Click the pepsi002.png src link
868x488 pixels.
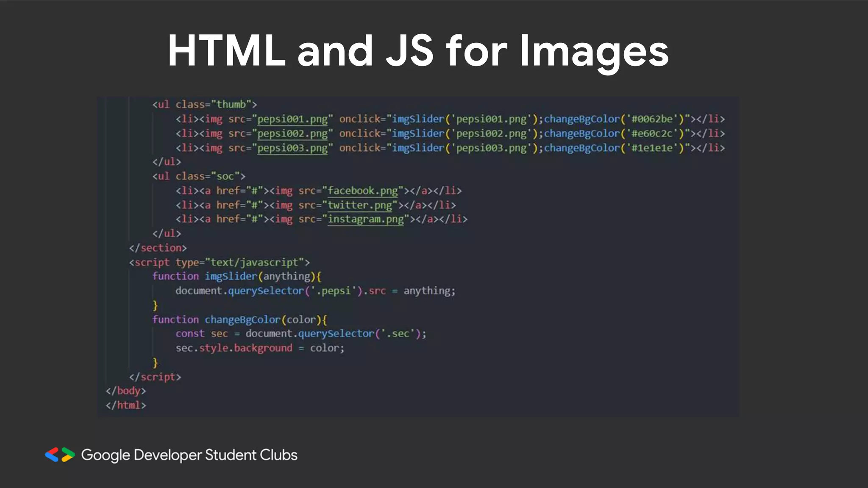coord(292,133)
